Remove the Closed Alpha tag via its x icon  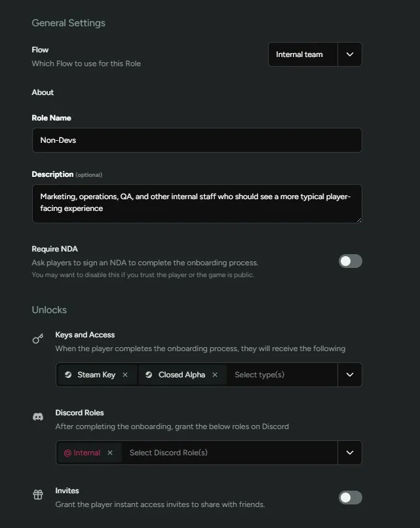pyautogui.click(x=214, y=375)
